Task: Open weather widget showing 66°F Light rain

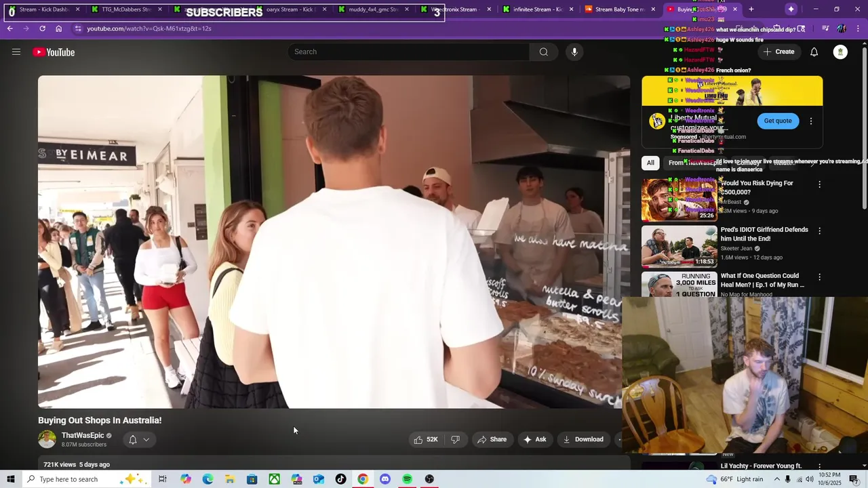Action: [734, 479]
